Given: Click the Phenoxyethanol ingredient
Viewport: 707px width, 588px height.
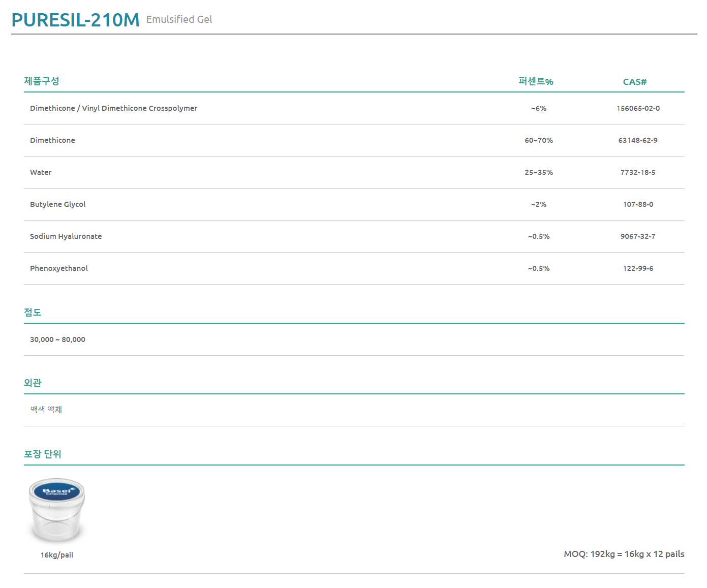Looking at the screenshot, I should [59, 268].
